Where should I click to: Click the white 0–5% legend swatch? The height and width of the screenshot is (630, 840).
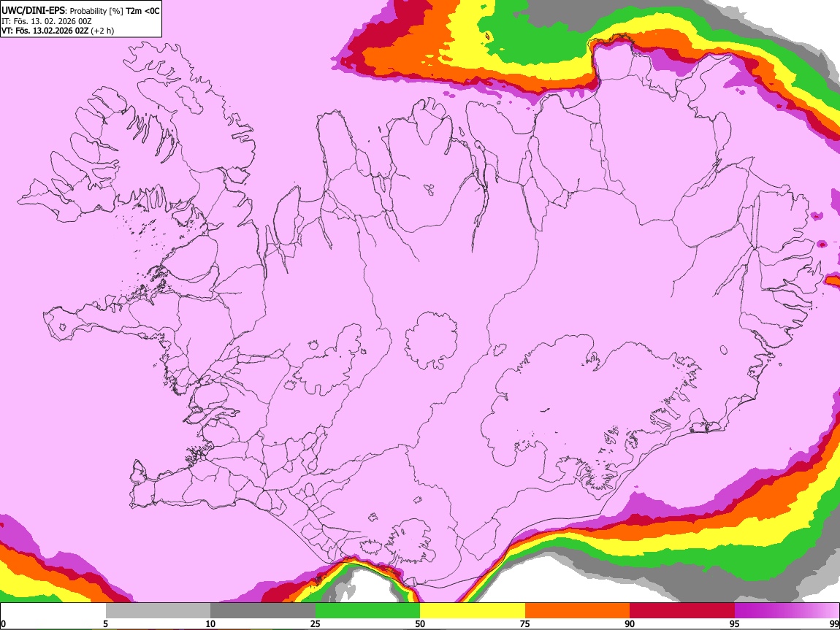53,611
